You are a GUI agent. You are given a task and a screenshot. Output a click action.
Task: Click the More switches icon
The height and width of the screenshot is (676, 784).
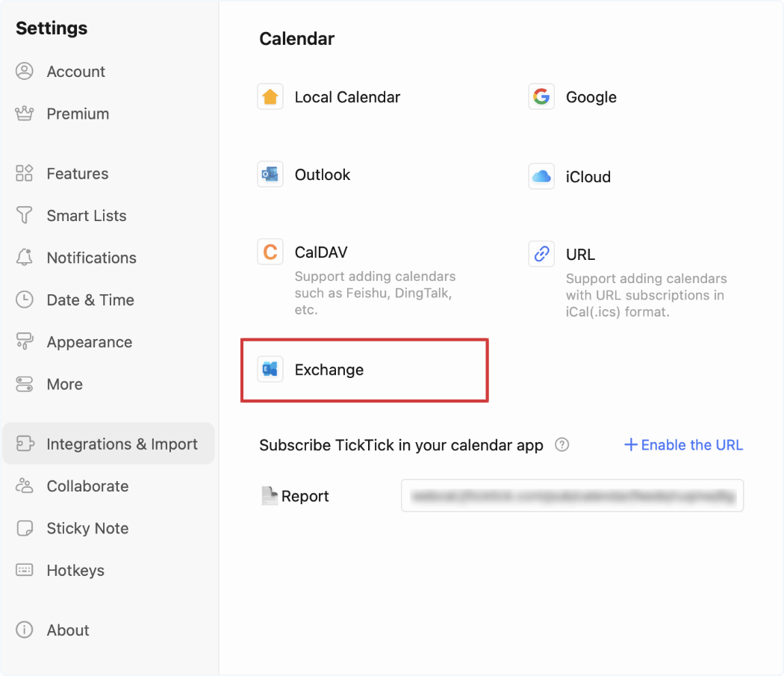25,384
